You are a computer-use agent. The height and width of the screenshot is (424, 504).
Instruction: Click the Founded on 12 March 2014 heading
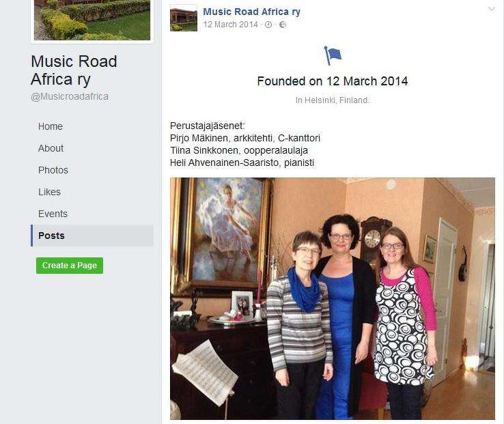[x=333, y=81]
